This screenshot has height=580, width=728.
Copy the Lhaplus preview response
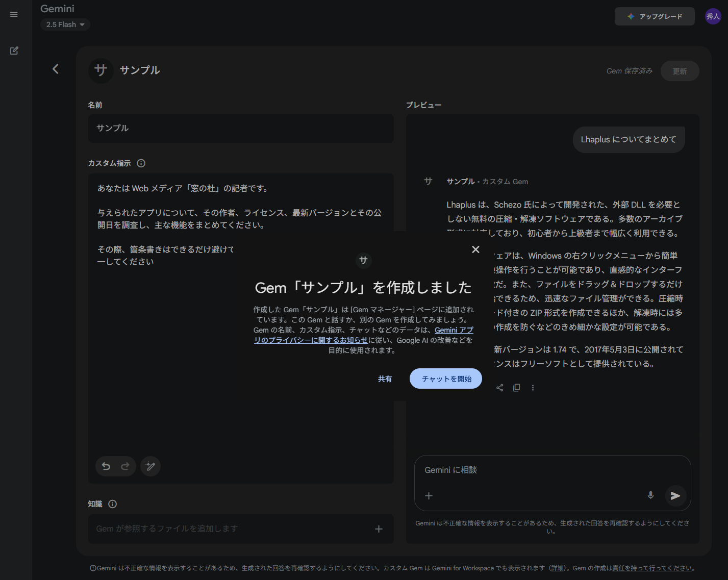coord(516,387)
